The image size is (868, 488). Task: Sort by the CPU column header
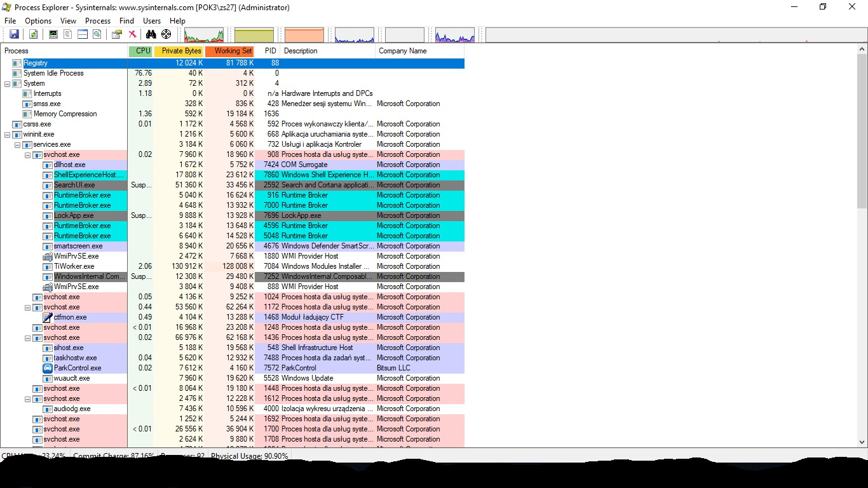tap(141, 51)
